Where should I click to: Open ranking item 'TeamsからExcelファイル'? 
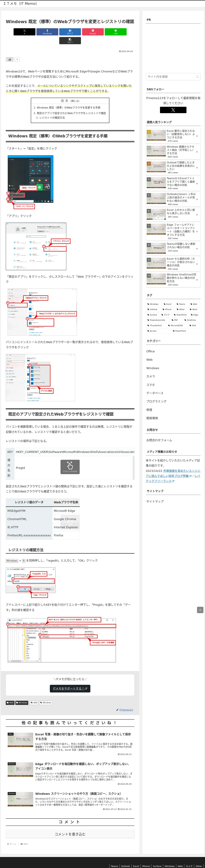(173, 183)
